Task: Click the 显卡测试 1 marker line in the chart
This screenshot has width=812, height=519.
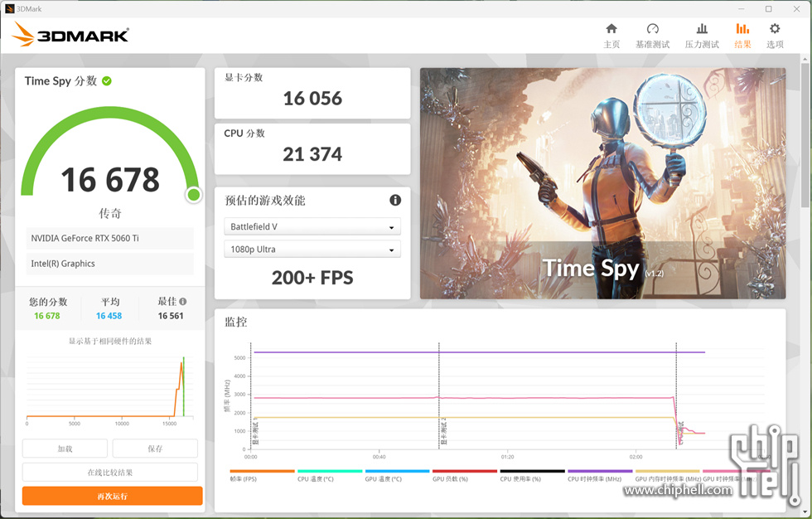Action: (251, 395)
